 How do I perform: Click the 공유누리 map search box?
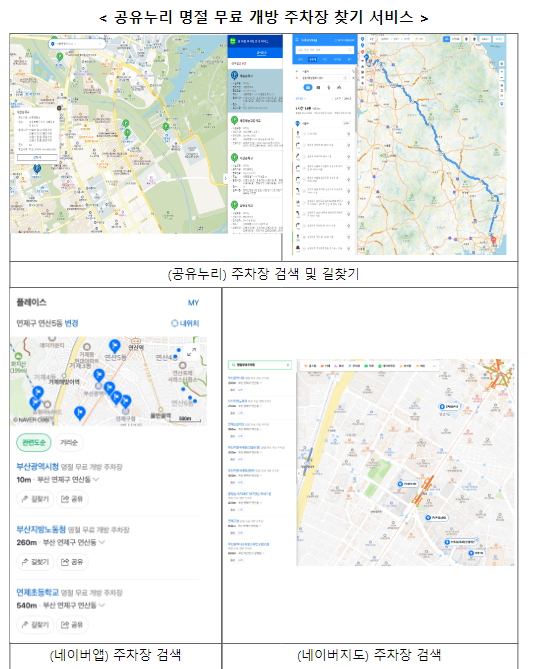[77, 44]
